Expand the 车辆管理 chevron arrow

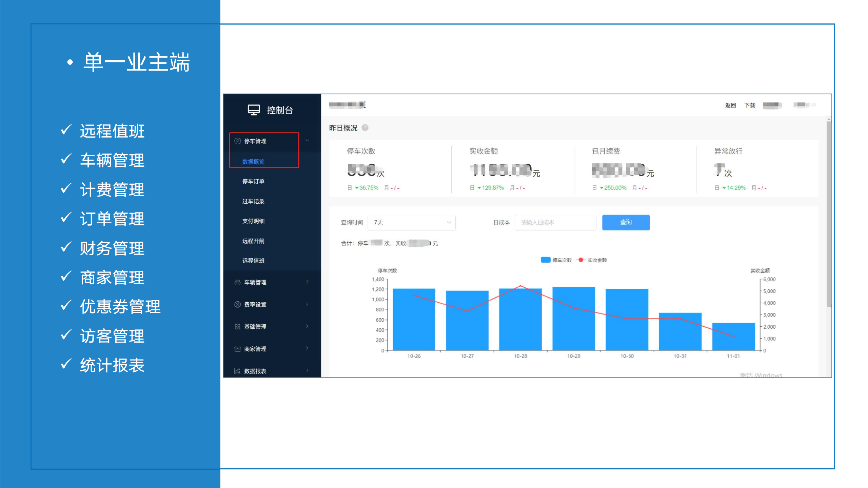pos(307,282)
